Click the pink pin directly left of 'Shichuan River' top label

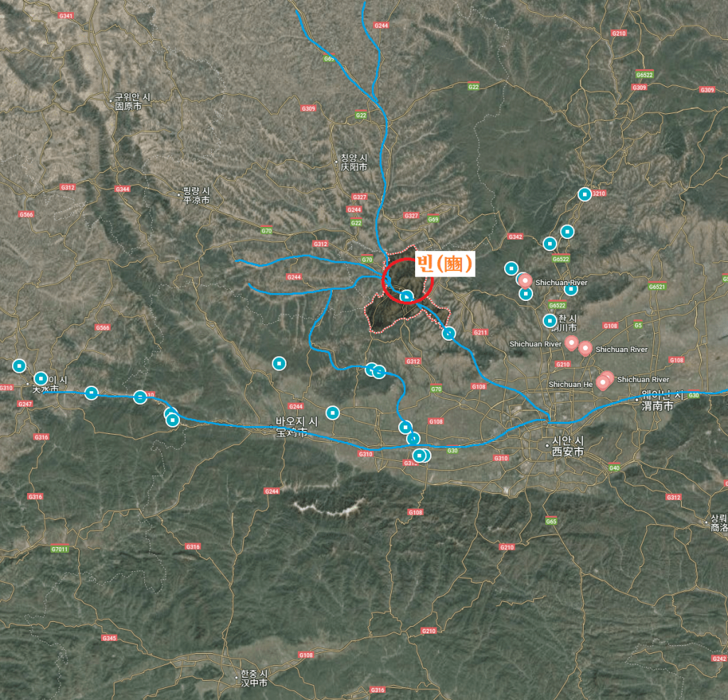[525, 282]
